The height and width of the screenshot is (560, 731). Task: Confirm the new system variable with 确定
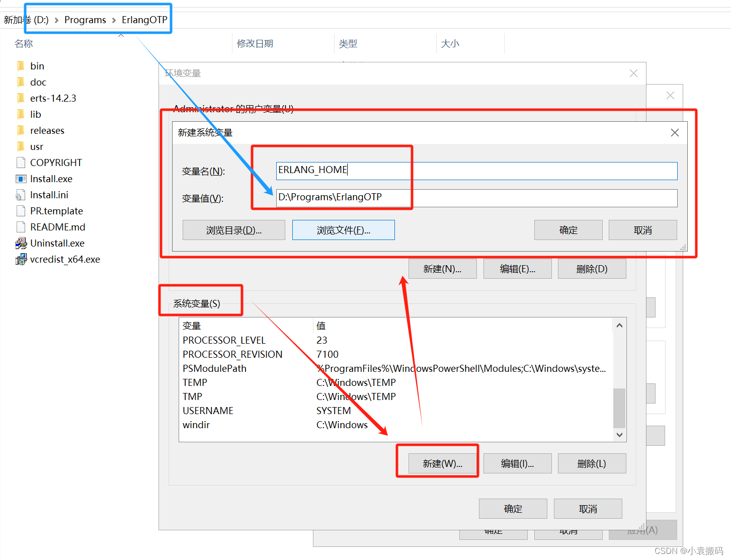(568, 230)
